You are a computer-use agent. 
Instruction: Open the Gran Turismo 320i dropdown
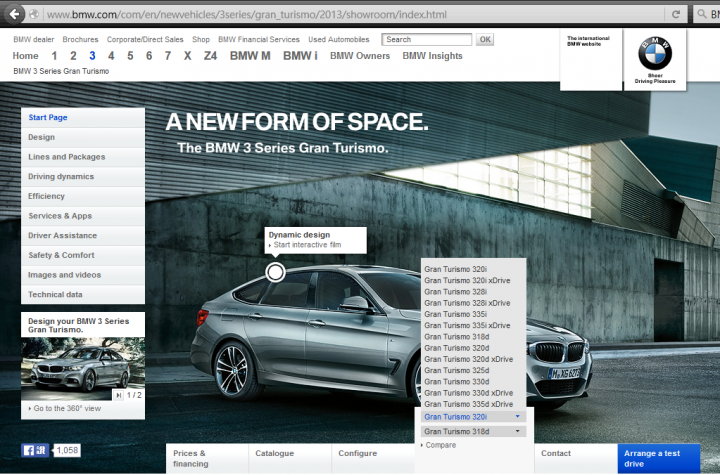tap(473, 417)
